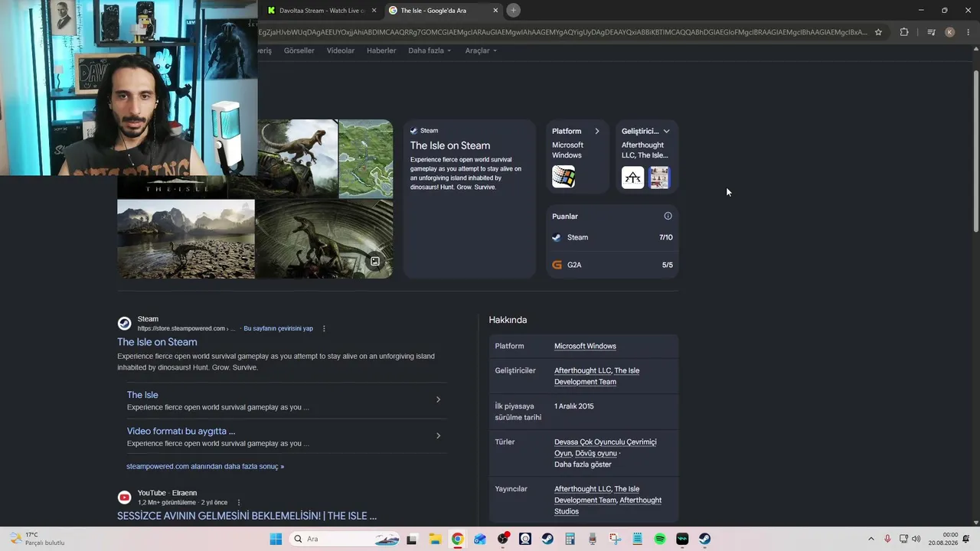Viewport: 980px width, 551px height.
Task: Click the Steam result favicon
Action: pyautogui.click(x=124, y=324)
